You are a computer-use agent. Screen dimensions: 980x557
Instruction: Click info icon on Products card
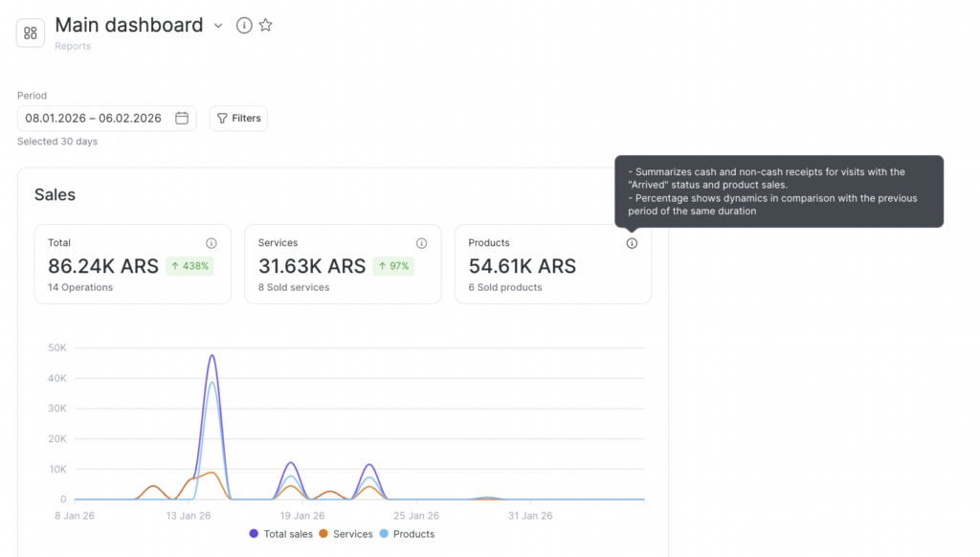tap(632, 243)
